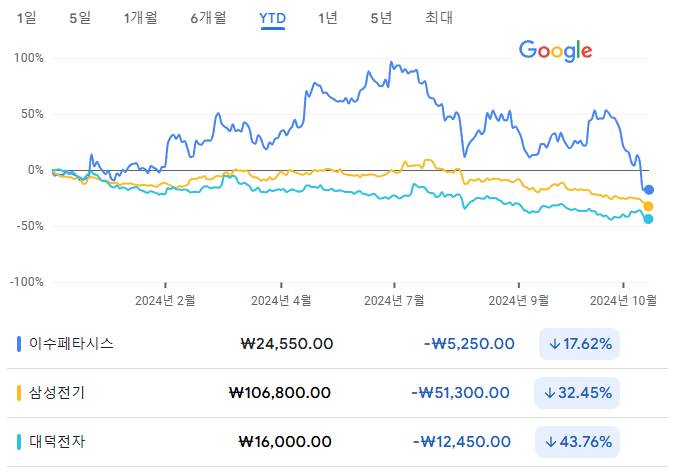Click the 100% y-axis label

click(29, 58)
